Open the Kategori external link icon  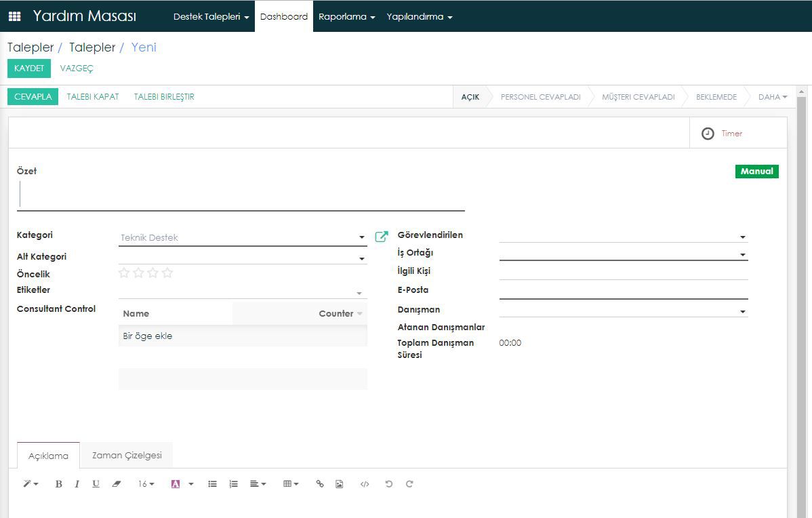(381, 237)
